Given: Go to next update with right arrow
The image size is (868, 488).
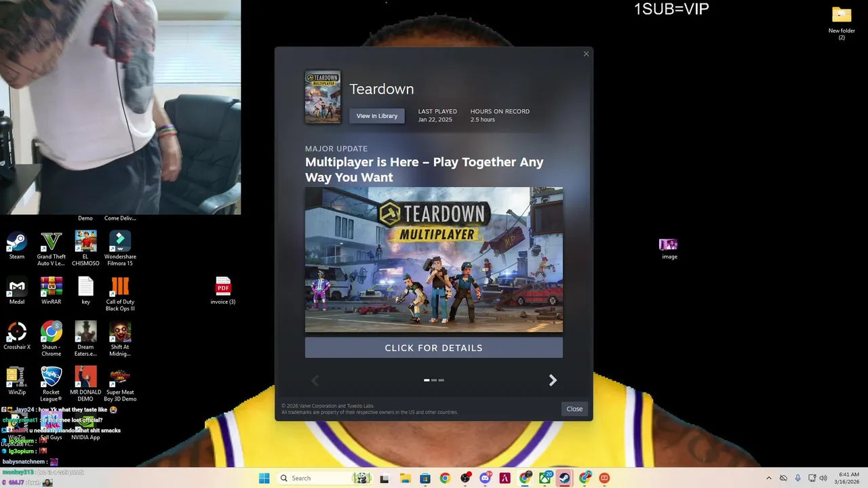Looking at the screenshot, I should click(553, 380).
